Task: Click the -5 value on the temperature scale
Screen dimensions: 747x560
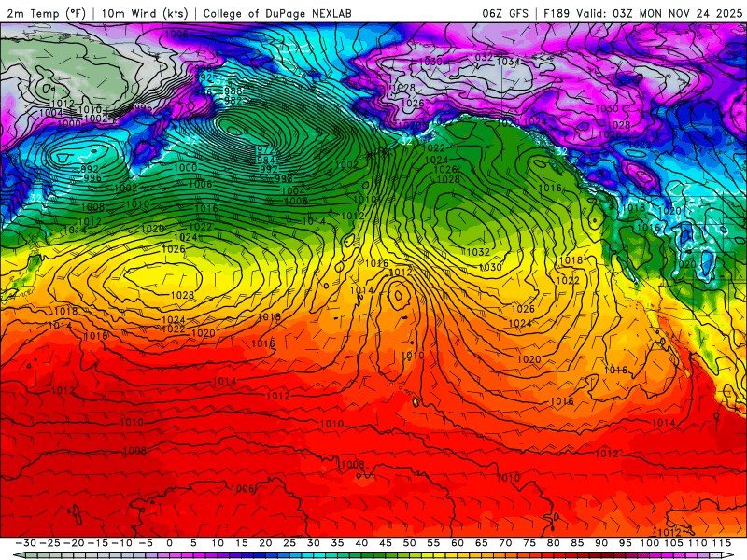Action: pos(146,543)
